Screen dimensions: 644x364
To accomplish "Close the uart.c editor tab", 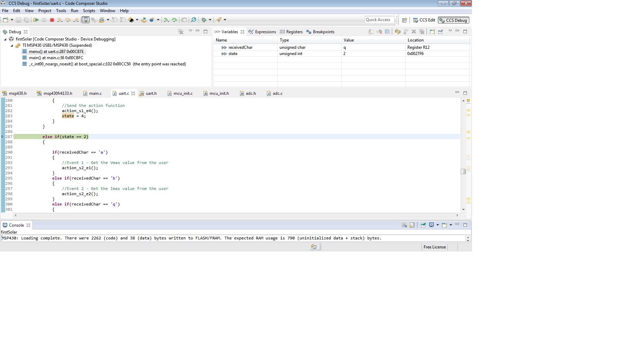I will pos(133,93).
